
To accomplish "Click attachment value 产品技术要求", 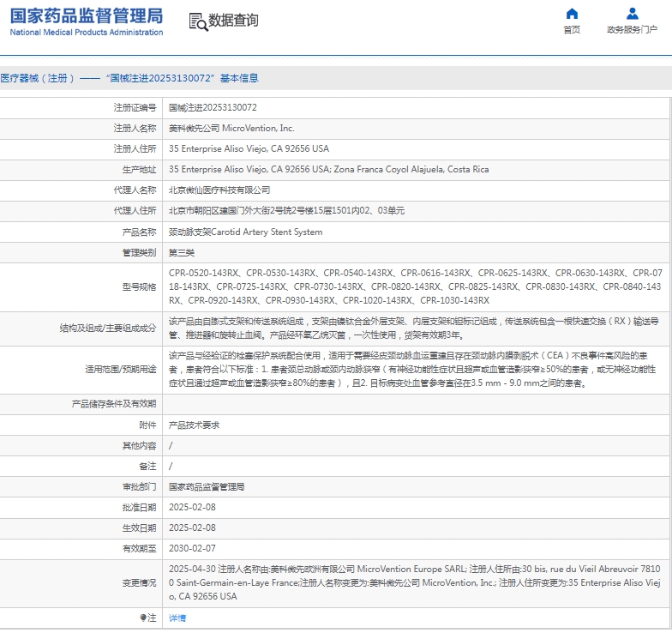I will [x=194, y=425].
